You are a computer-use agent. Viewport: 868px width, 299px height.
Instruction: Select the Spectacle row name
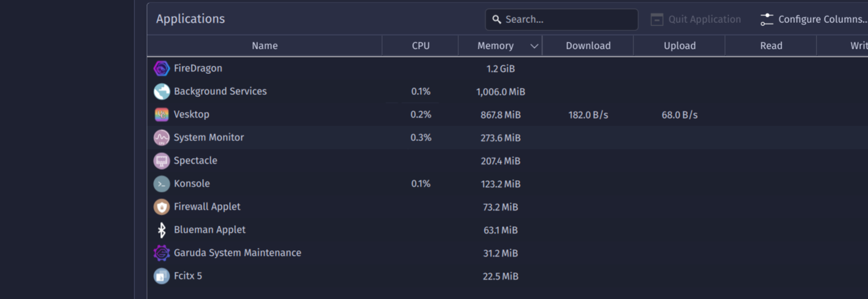click(x=195, y=161)
